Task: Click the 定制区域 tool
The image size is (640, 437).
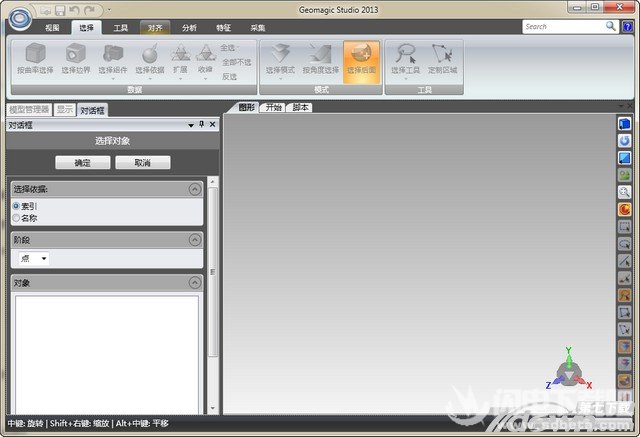Action: pos(442,59)
